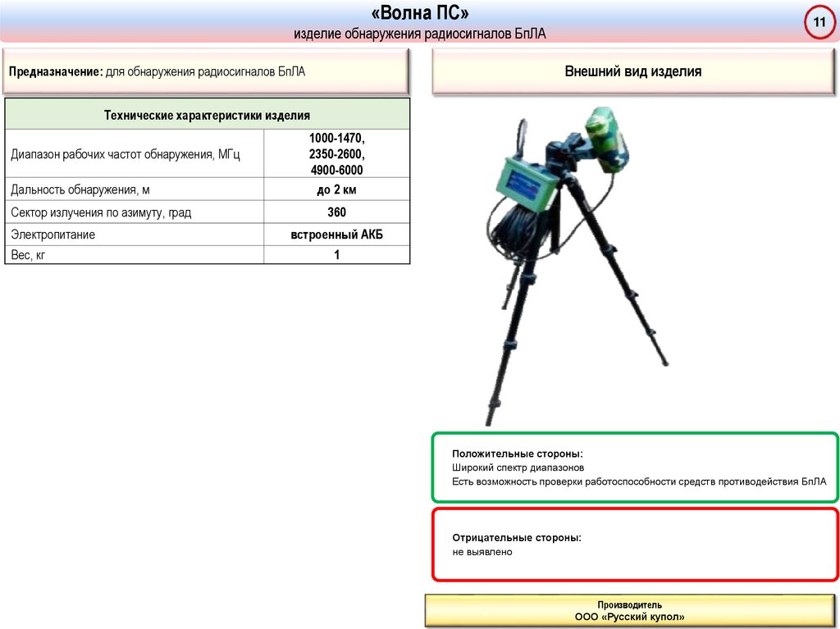Click the weight value "1"
The image size is (840, 629).
point(336,254)
